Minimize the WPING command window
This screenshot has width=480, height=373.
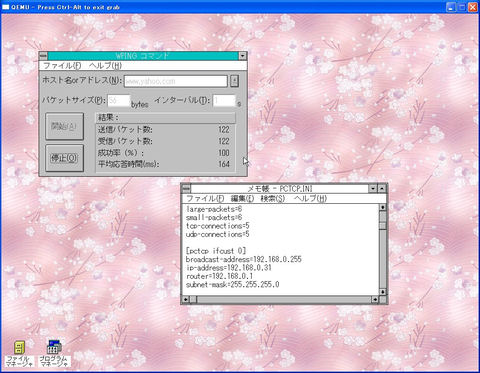[x=243, y=56]
